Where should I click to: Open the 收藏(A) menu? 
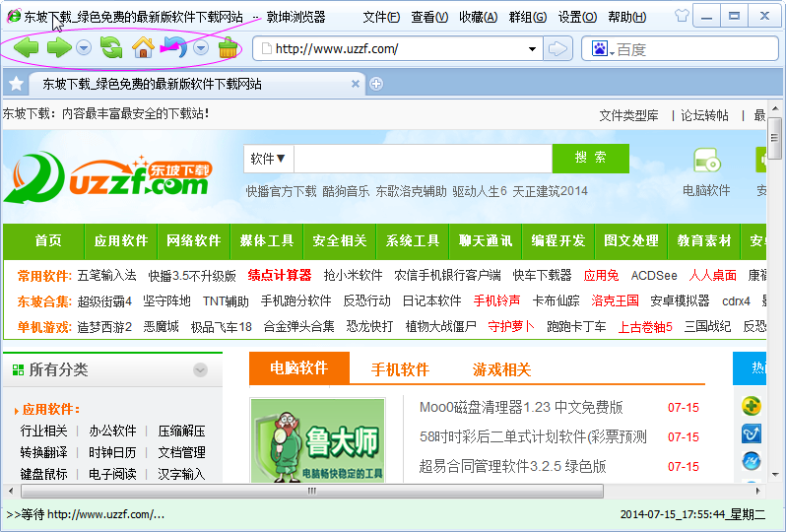pyautogui.click(x=478, y=17)
